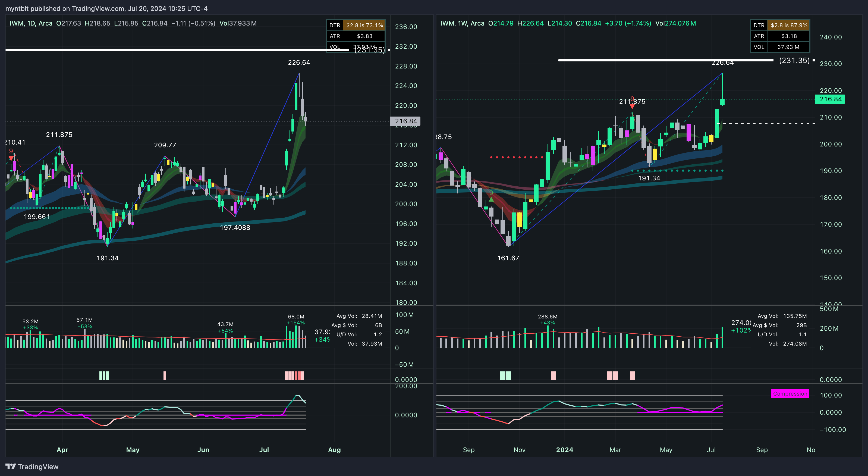Click the 53.2M +33% volume label
Viewport: 868px width, 476px height.
click(30, 324)
